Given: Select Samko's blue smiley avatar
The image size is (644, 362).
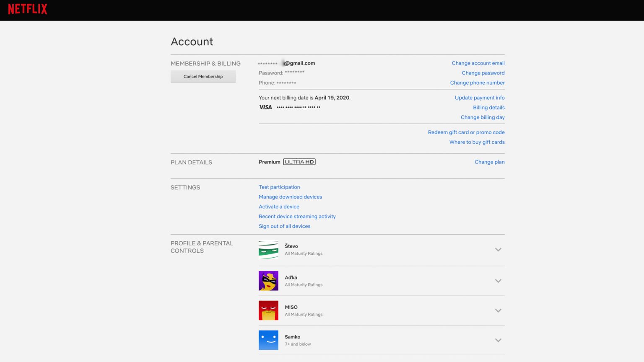Looking at the screenshot, I should 268,340.
